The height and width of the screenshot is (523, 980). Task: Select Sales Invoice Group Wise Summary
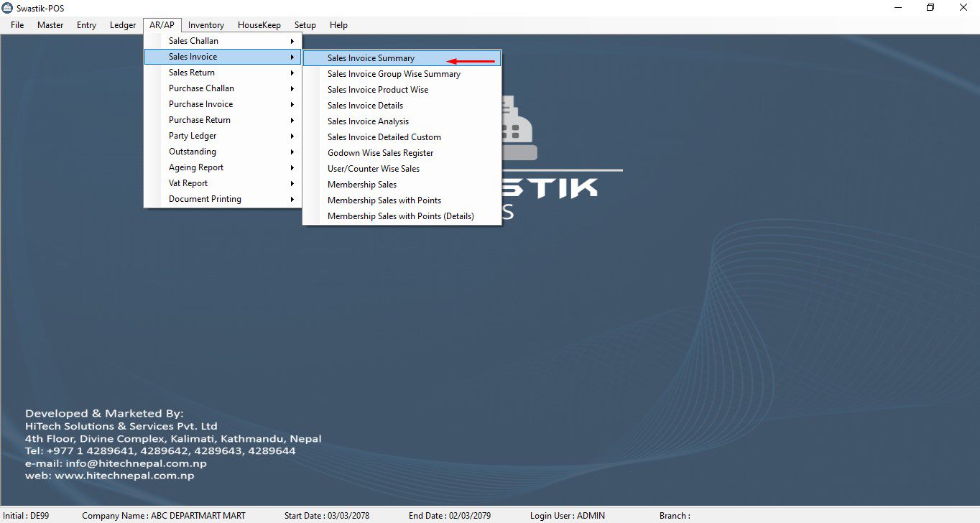click(x=394, y=74)
